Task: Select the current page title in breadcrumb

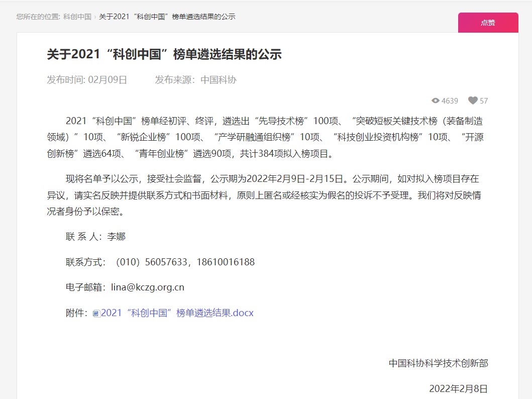Action: pyautogui.click(x=167, y=17)
